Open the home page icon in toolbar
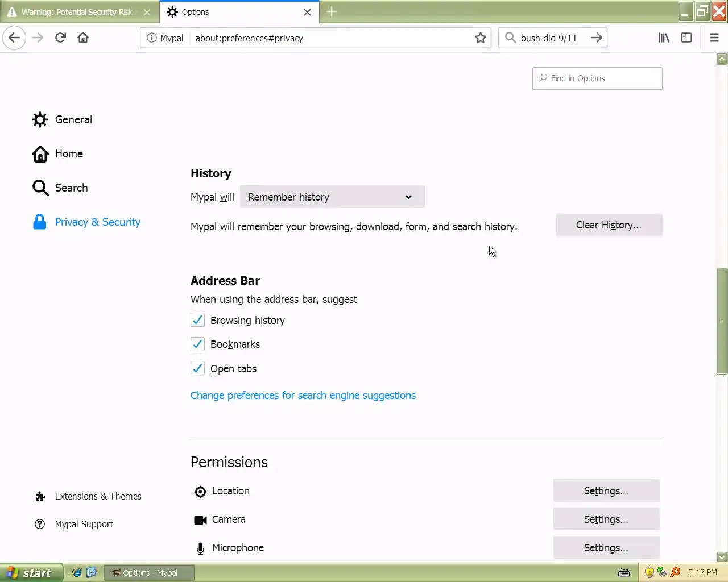728x582 pixels. click(83, 38)
